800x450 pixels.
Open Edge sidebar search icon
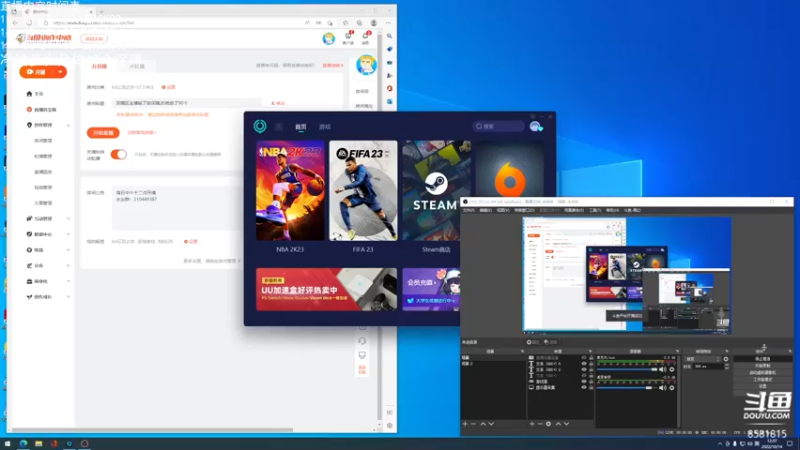[389, 36]
